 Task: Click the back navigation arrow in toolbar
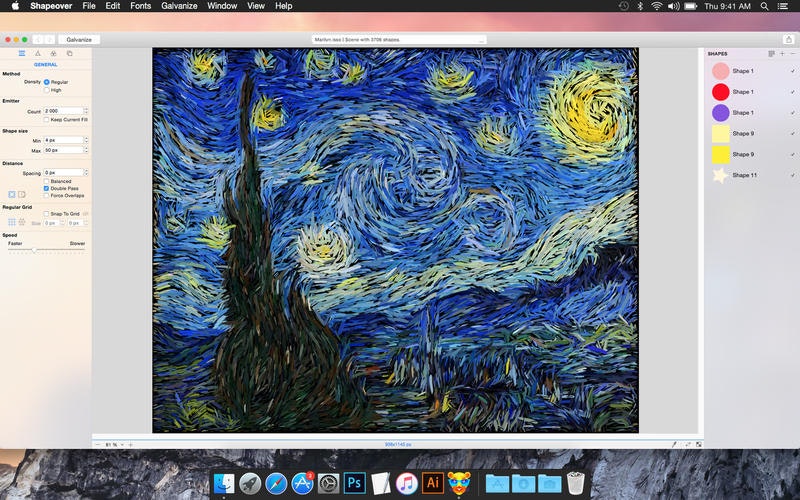point(38,39)
